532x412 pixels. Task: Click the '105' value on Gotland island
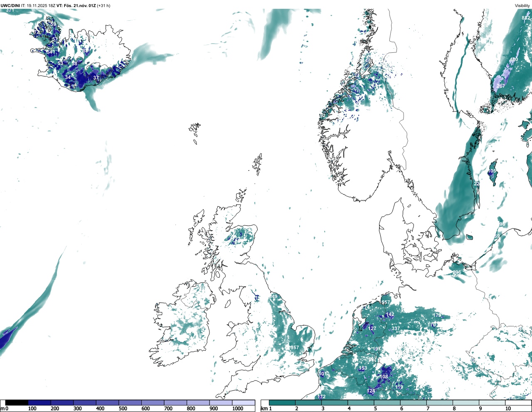point(492,171)
